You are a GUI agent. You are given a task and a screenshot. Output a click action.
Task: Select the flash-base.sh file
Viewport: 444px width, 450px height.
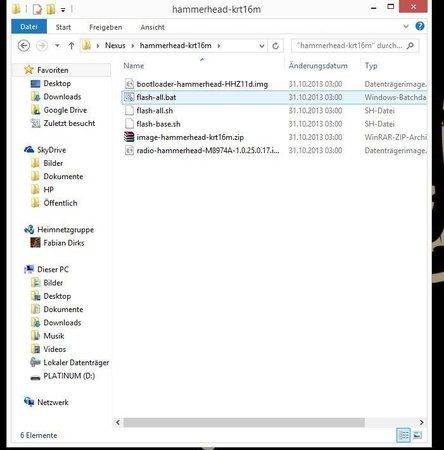click(x=158, y=124)
